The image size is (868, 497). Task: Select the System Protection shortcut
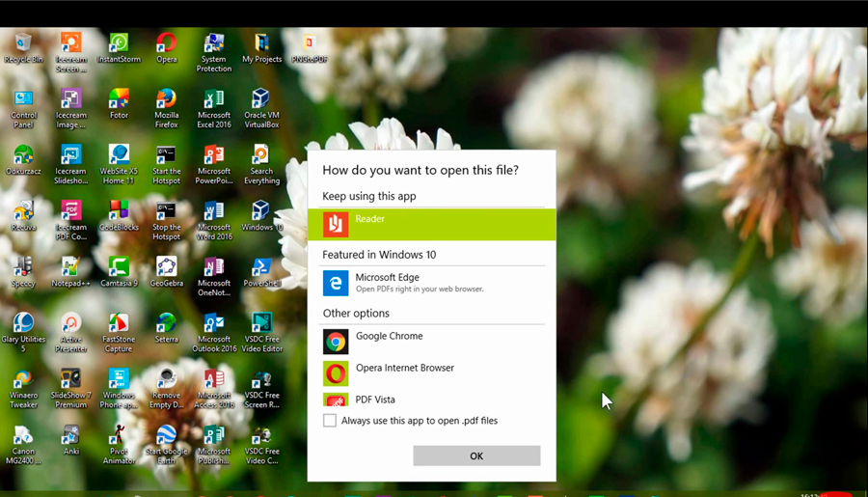214,53
